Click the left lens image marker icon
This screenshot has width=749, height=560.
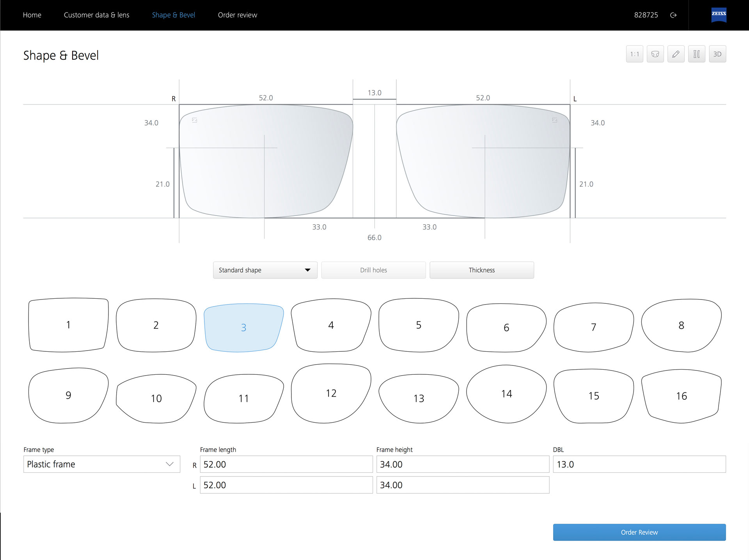point(554,121)
